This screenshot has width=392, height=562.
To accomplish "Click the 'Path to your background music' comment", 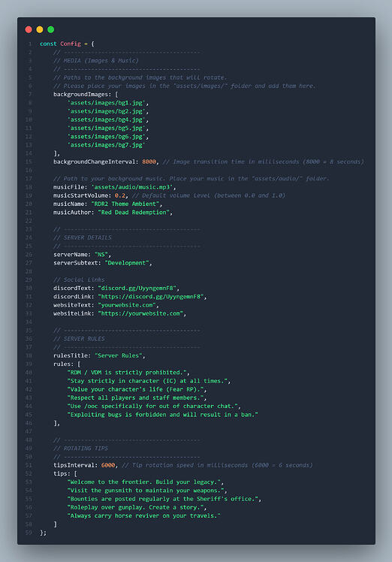I will (191, 179).
